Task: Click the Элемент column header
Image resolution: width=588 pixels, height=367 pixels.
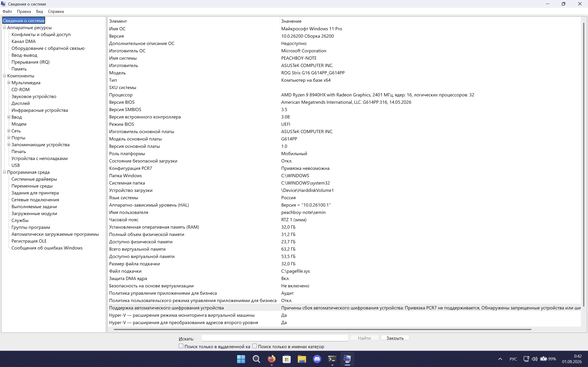Action: point(194,21)
